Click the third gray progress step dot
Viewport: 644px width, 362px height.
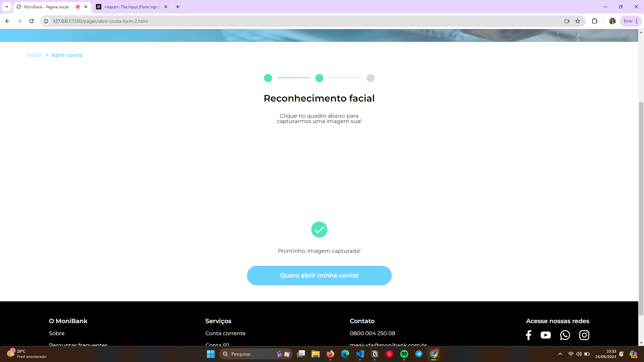tap(371, 78)
